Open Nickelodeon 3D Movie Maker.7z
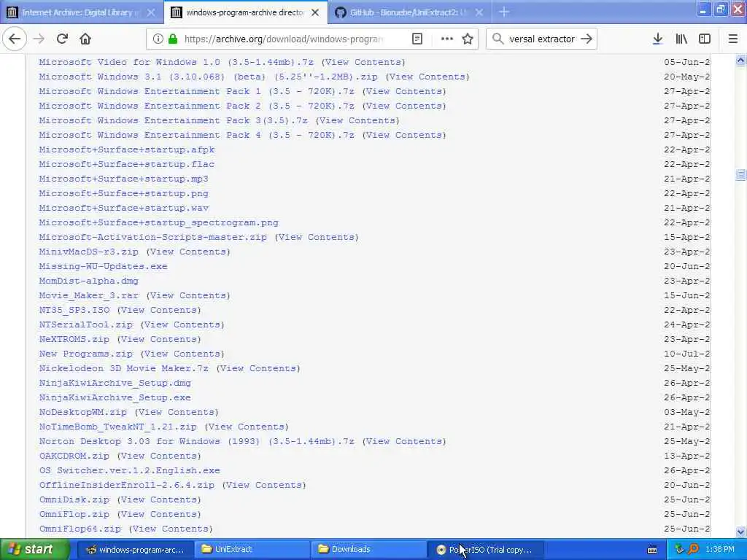The image size is (747, 560). click(124, 368)
